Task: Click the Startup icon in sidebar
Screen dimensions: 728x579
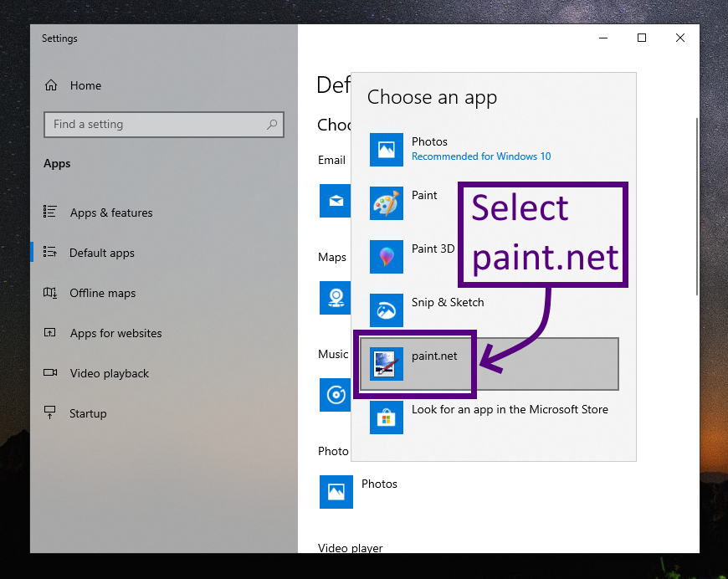Action: (x=49, y=412)
